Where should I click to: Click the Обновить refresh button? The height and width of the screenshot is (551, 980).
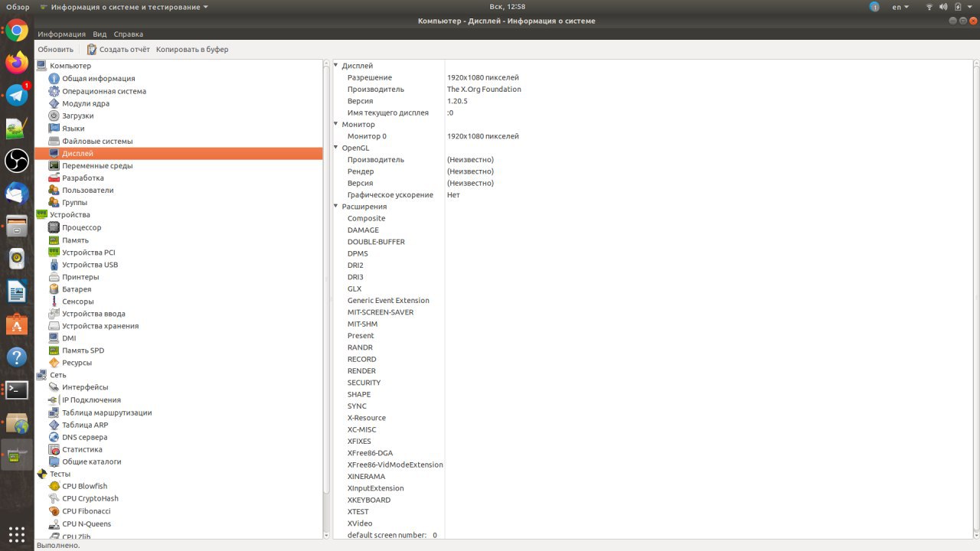pos(55,50)
